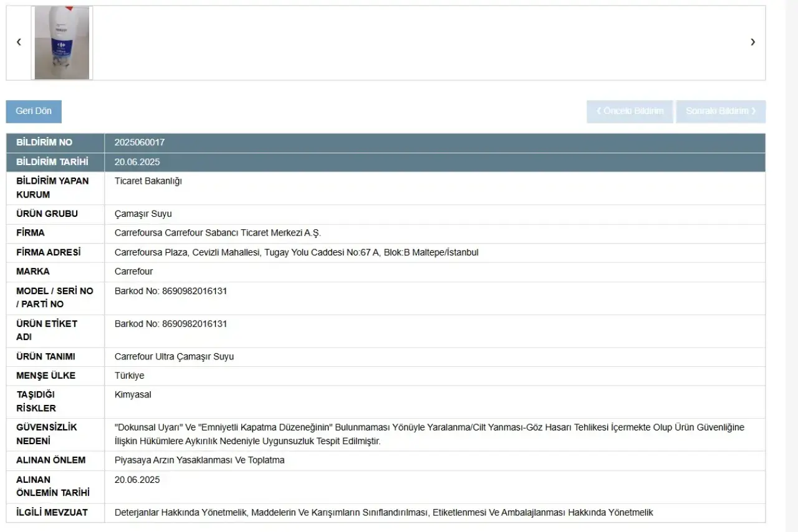
Task: Click the Çamaşır Suyu product group value
Action: pyautogui.click(x=143, y=214)
